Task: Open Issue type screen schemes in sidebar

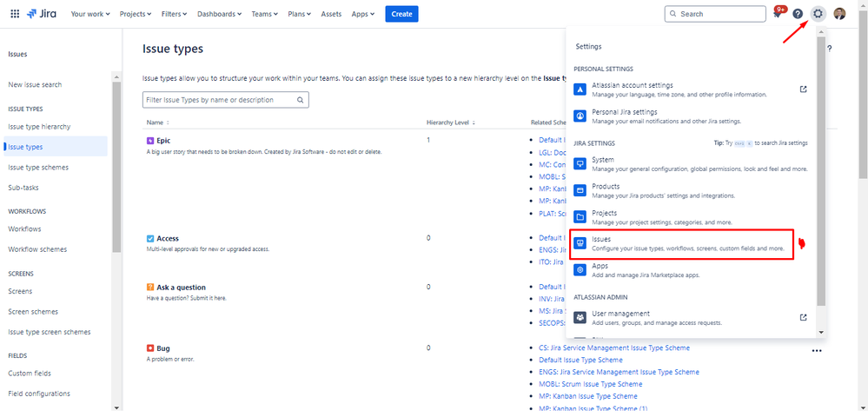Action: 50,332
